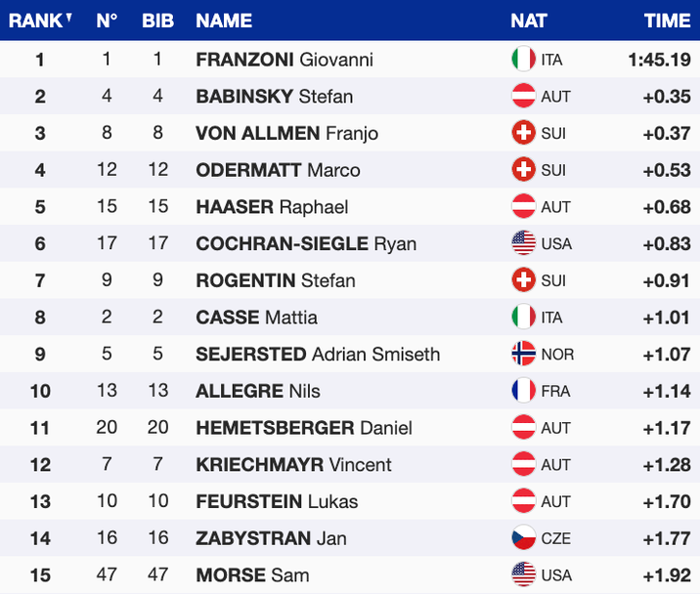
Task: Click Italy flag next to Franzoni
Action: coord(524,60)
